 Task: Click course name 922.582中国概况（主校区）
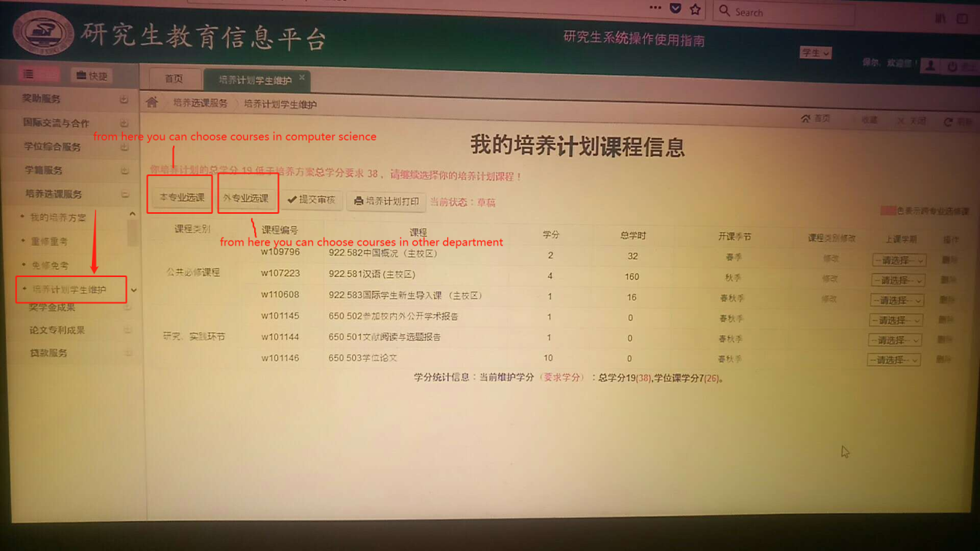point(383,253)
